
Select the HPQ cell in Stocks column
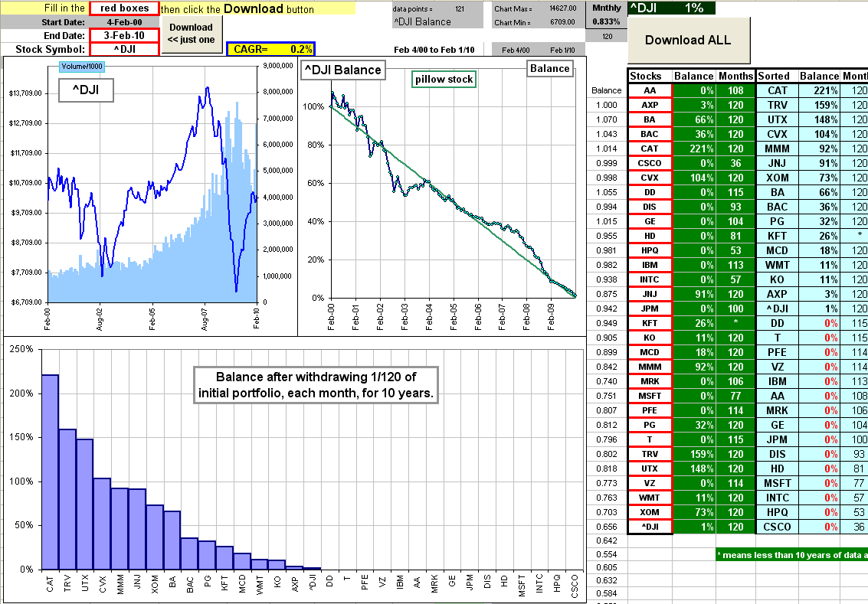click(x=650, y=250)
